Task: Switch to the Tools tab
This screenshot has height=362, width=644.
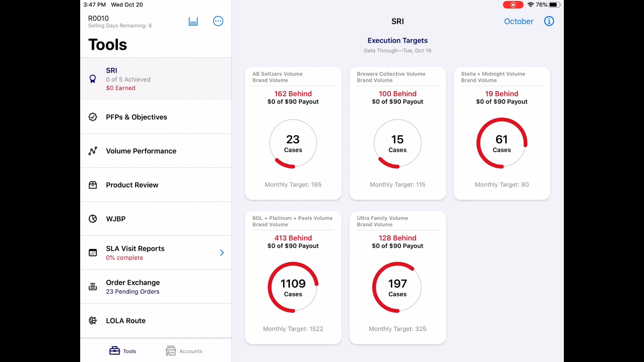Action: click(x=123, y=351)
